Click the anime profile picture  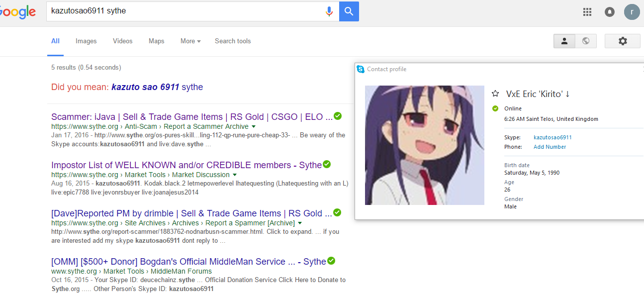click(425, 145)
